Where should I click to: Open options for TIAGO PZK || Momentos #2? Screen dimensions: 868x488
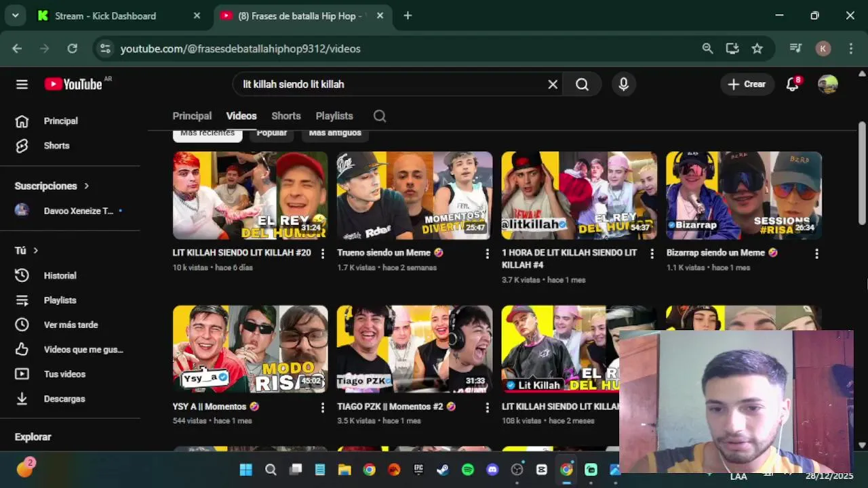487,407
